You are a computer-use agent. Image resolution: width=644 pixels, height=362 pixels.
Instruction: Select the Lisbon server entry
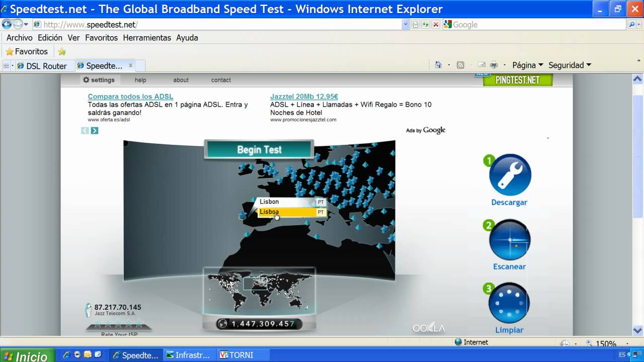[x=291, y=202]
